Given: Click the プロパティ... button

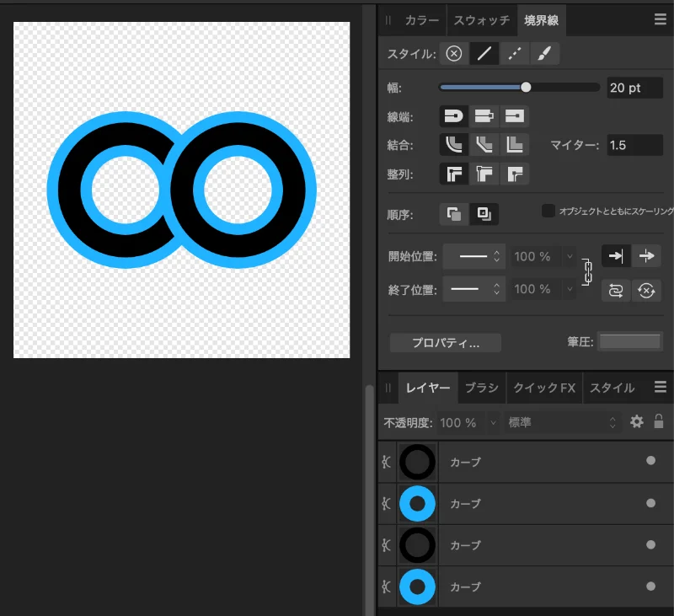Looking at the screenshot, I should (446, 343).
